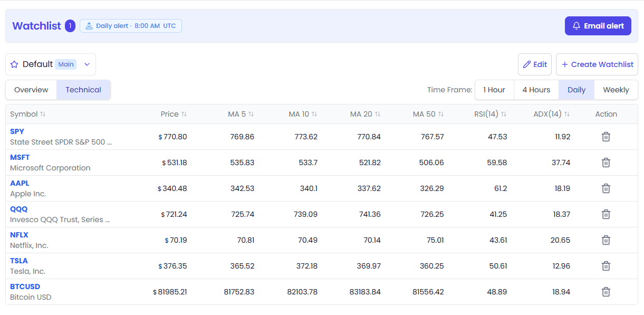Screen dimensions: 644x315
Task: Click TSLA MA 10 value 372.18
Action: (307, 266)
